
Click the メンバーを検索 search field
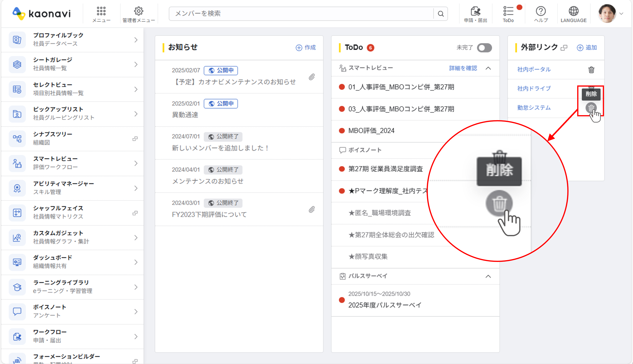(x=300, y=14)
